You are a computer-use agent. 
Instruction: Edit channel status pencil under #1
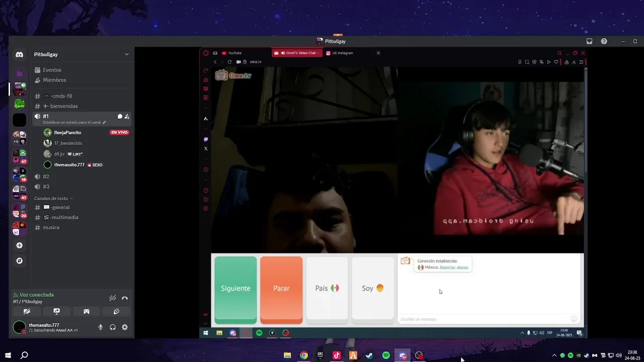coord(104,122)
